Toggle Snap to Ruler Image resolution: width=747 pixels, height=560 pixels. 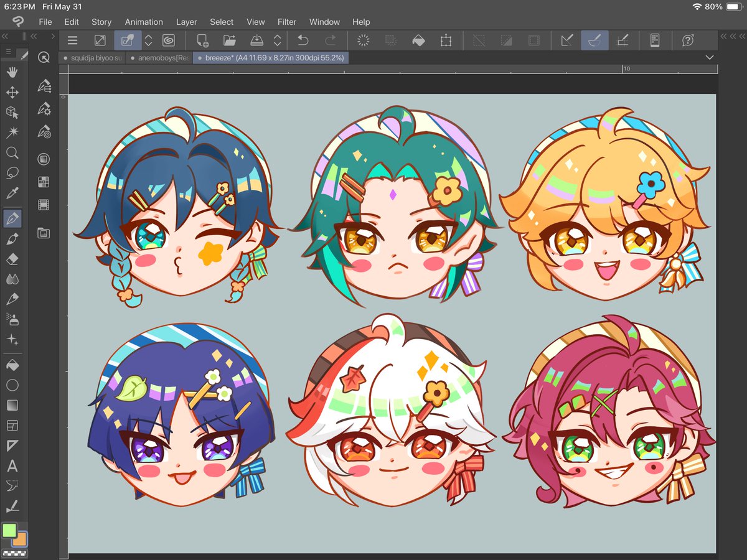coord(567,40)
